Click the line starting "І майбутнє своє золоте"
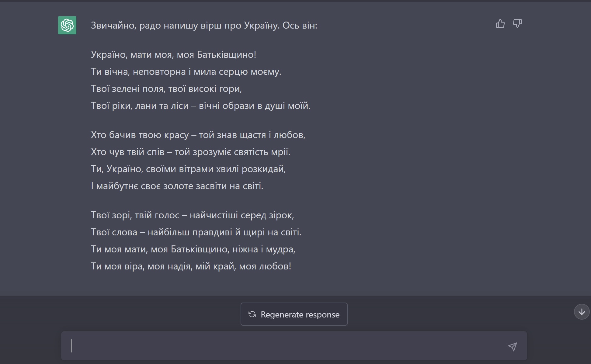 (x=177, y=186)
